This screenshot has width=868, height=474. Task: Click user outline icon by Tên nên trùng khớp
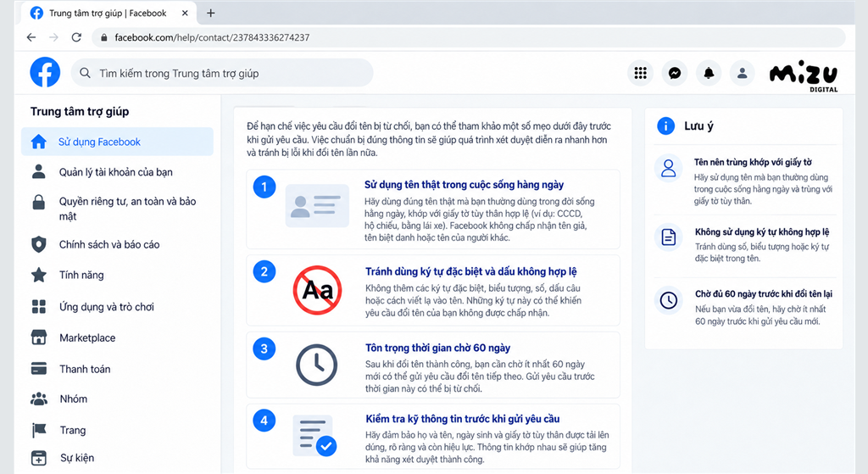[669, 168]
